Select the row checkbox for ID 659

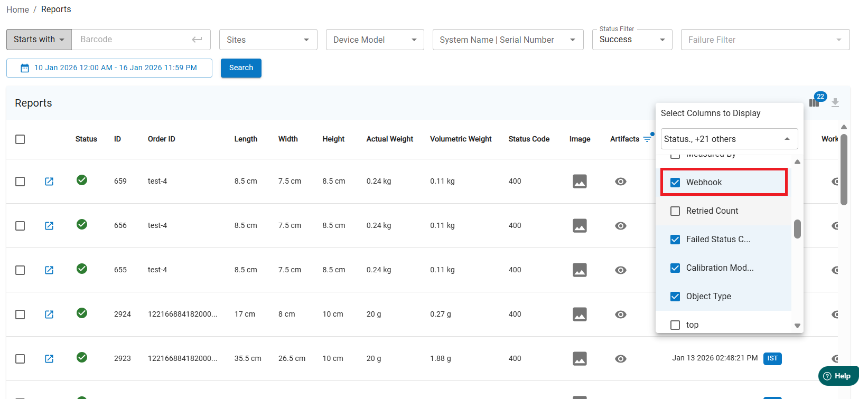(20, 182)
